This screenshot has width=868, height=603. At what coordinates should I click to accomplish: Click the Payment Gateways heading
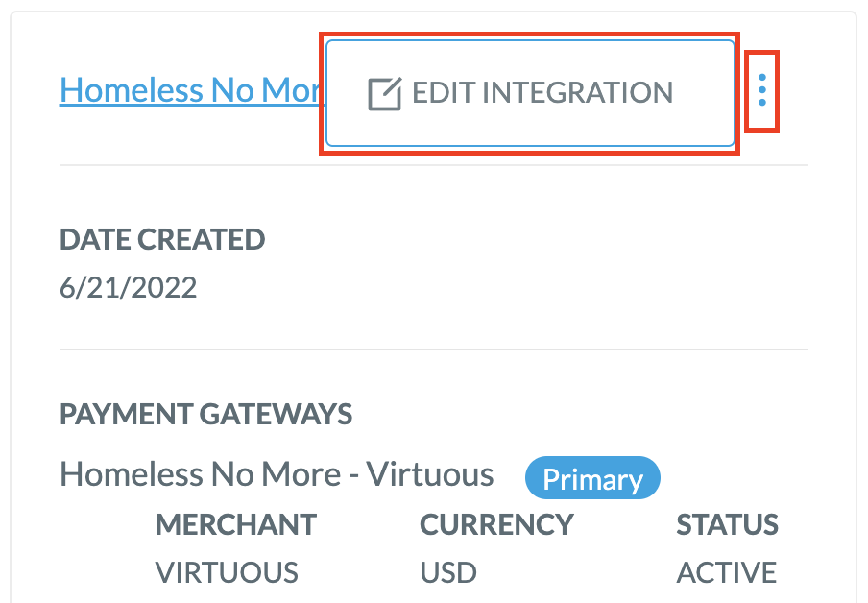205,414
